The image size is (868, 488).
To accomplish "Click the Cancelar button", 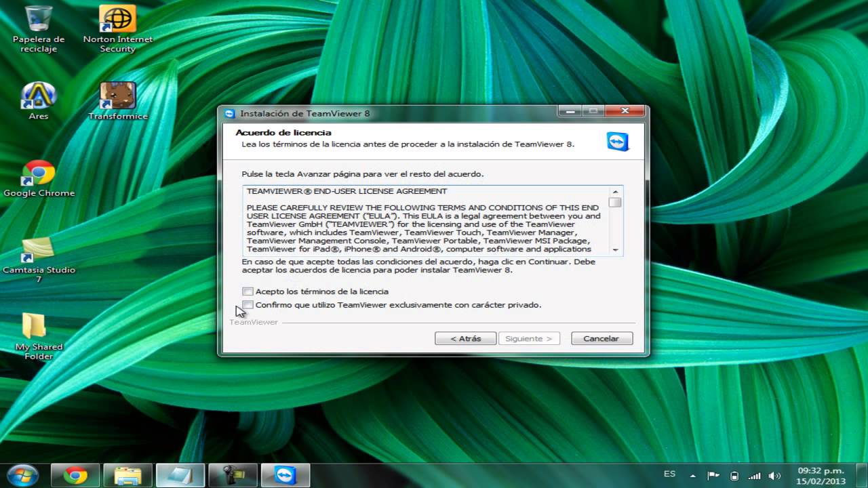I will (602, 338).
